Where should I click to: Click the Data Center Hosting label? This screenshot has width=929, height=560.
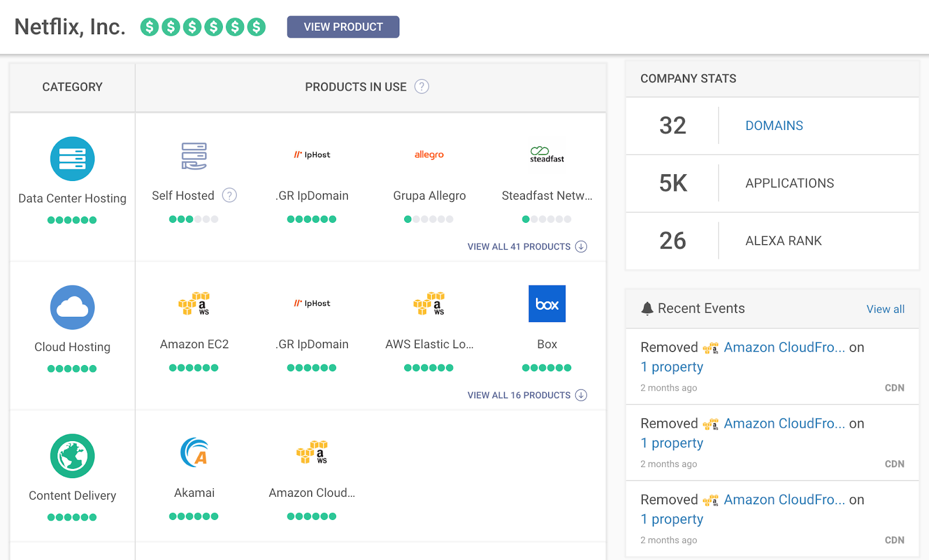click(x=73, y=198)
